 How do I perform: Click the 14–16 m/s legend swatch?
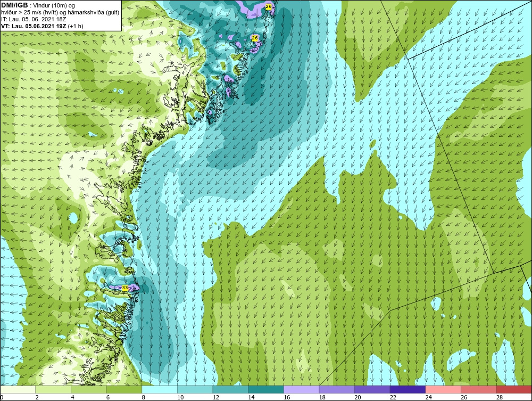coord(265,389)
